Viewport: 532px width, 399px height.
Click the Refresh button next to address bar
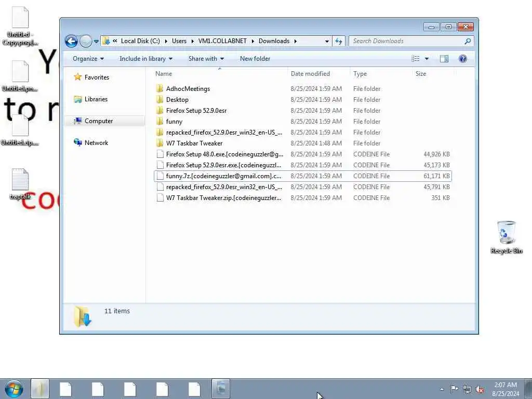pyautogui.click(x=339, y=41)
